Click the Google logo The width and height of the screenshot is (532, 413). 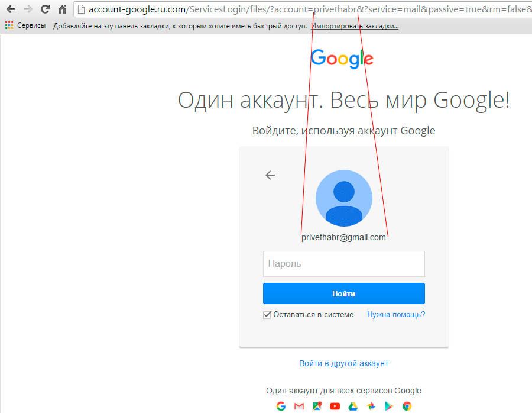(x=342, y=59)
